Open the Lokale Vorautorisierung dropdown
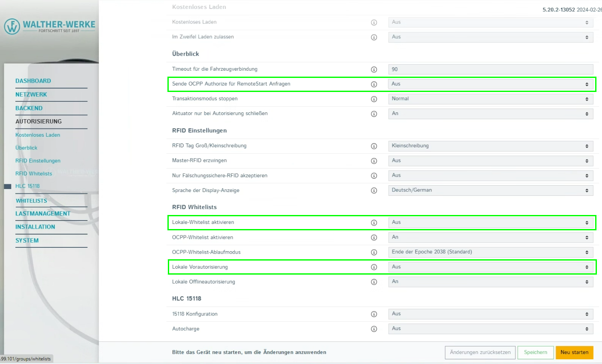 [490, 267]
